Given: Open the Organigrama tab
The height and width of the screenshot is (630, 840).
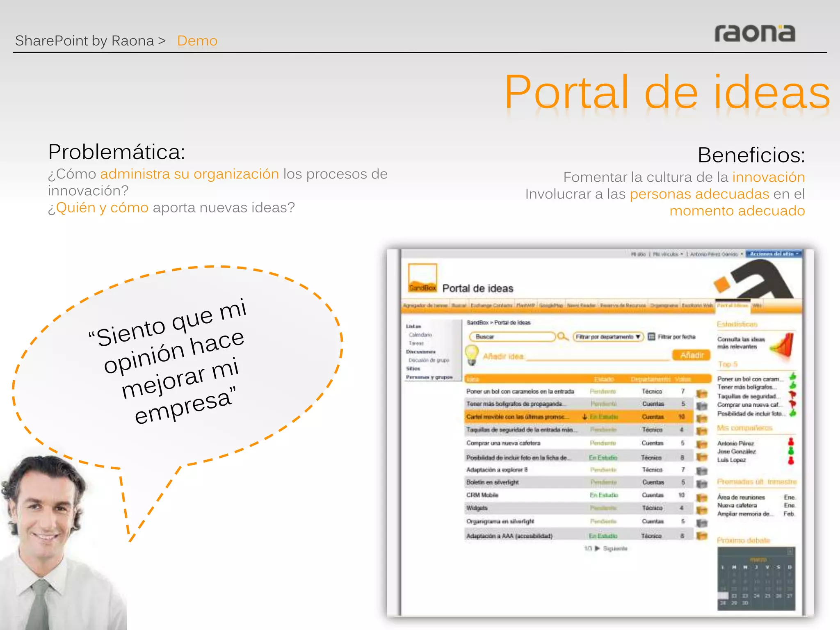Looking at the screenshot, I should coord(664,306).
